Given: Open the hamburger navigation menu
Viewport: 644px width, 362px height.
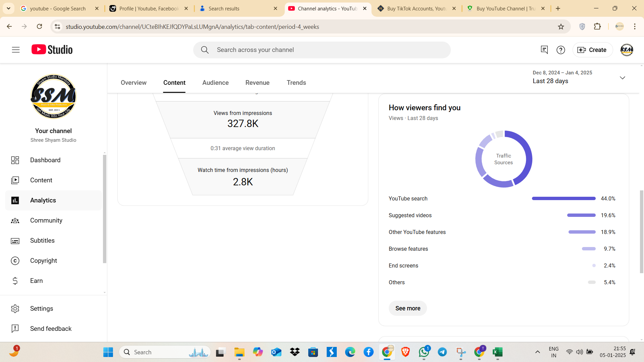Looking at the screenshot, I should click(x=16, y=50).
